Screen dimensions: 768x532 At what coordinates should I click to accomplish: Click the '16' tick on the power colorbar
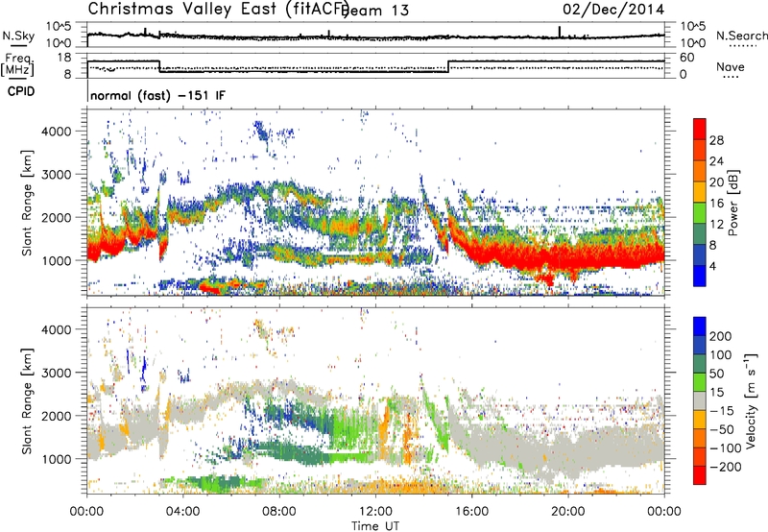point(716,204)
